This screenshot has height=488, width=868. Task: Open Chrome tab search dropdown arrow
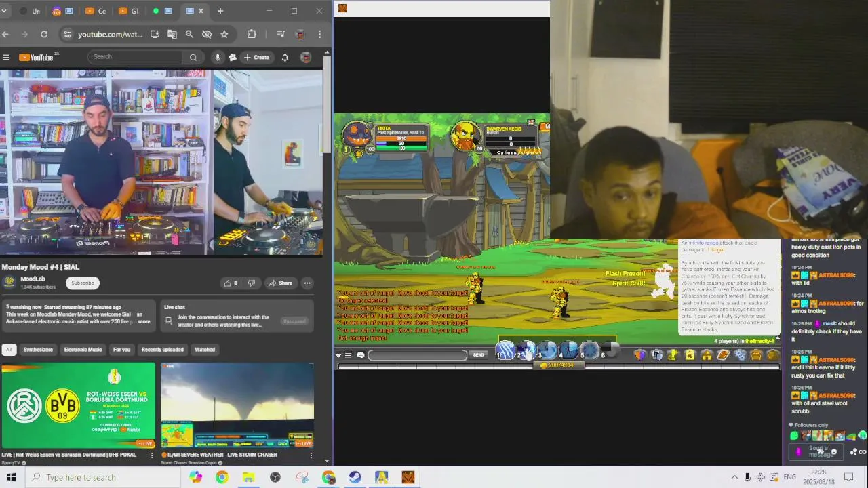tap(4, 11)
